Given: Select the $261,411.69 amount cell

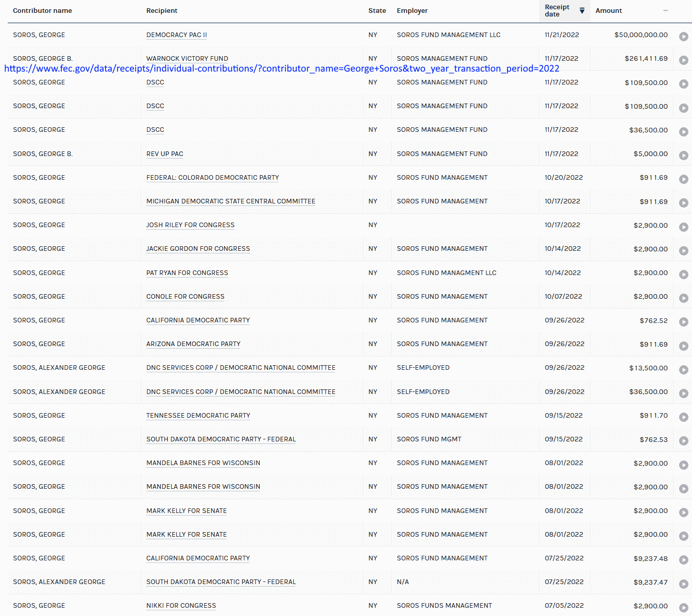Looking at the screenshot, I should coord(646,59).
